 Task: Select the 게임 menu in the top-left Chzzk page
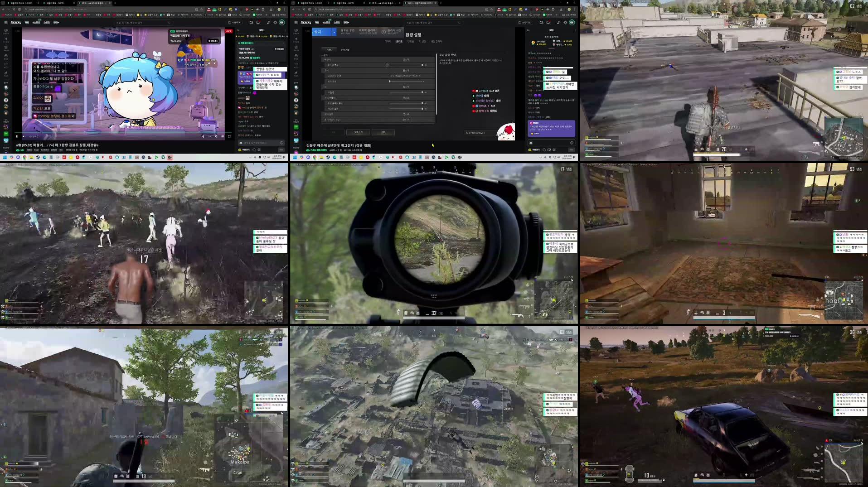(x=27, y=22)
